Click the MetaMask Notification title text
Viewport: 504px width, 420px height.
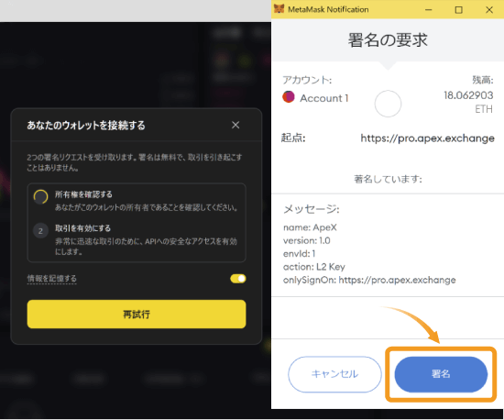coord(328,9)
